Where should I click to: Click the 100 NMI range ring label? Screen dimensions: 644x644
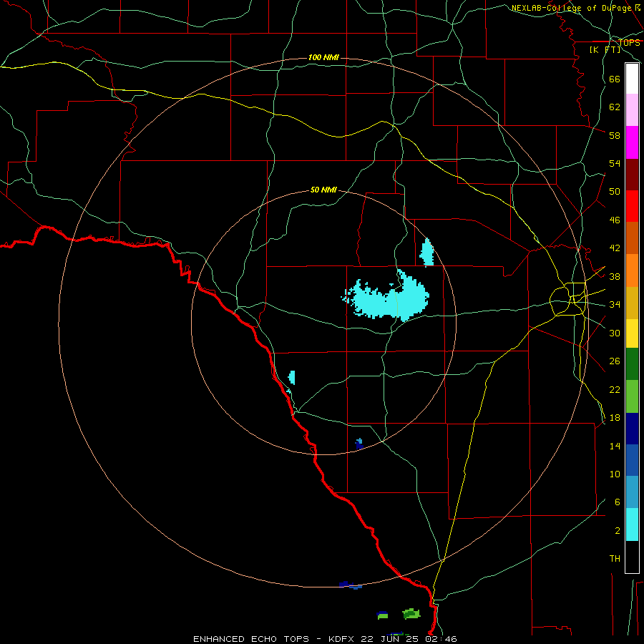tap(323, 57)
